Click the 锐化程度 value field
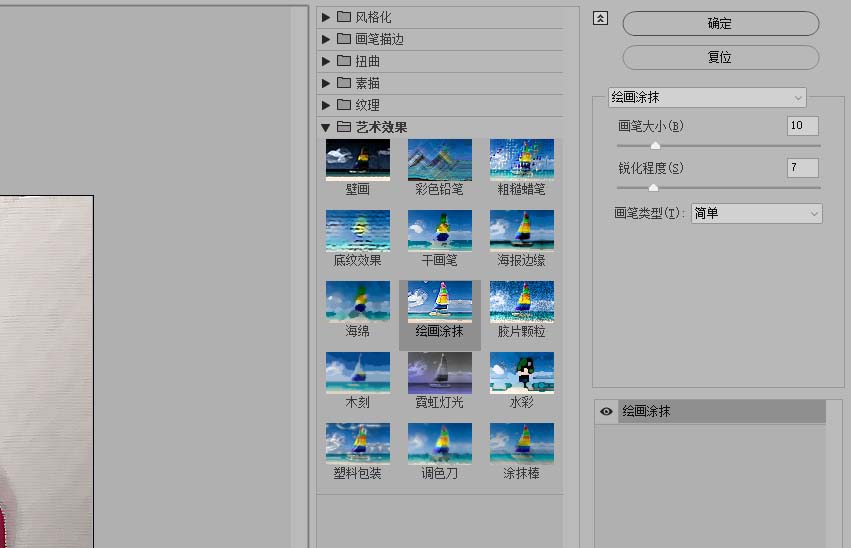 pyautogui.click(x=803, y=168)
